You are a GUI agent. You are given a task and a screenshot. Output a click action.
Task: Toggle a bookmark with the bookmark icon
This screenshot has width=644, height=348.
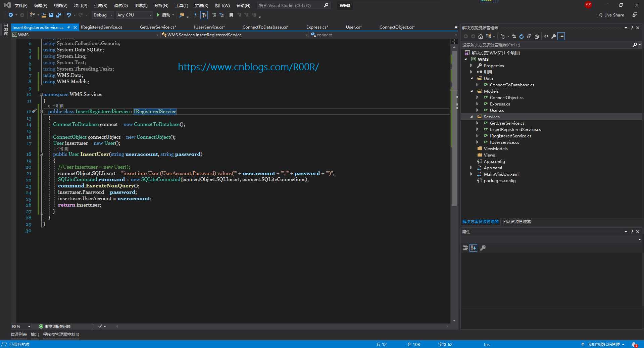tap(231, 15)
